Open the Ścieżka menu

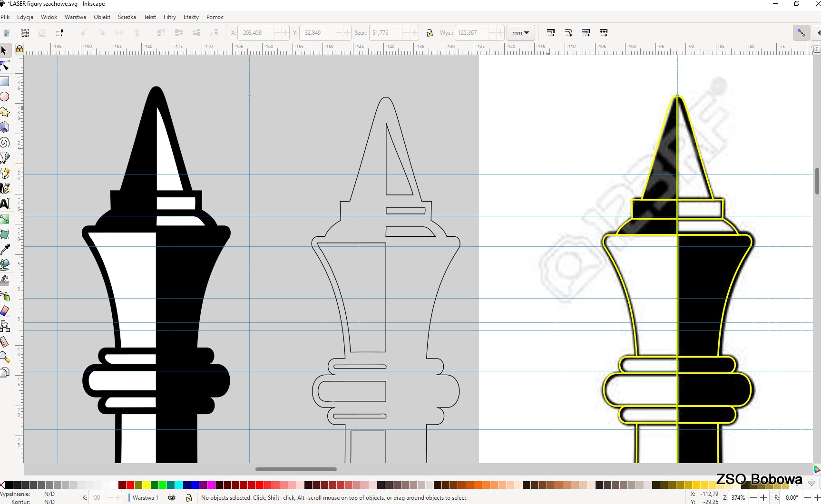[x=127, y=17]
